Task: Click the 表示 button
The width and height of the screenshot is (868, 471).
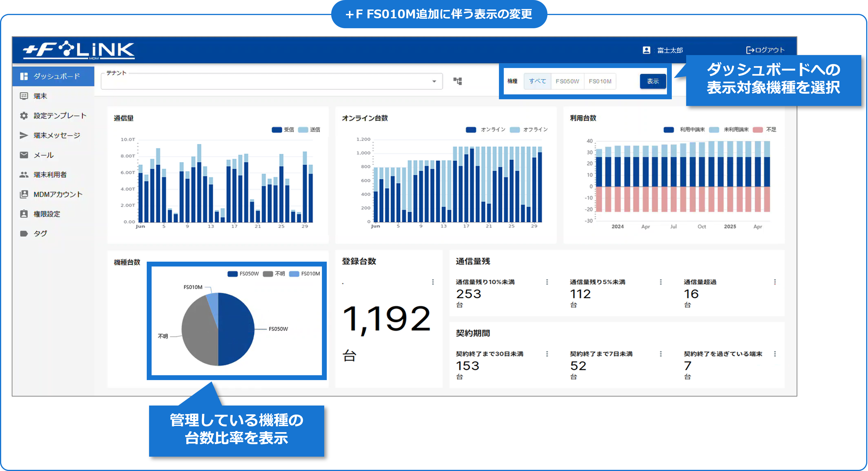Action: pos(653,81)
